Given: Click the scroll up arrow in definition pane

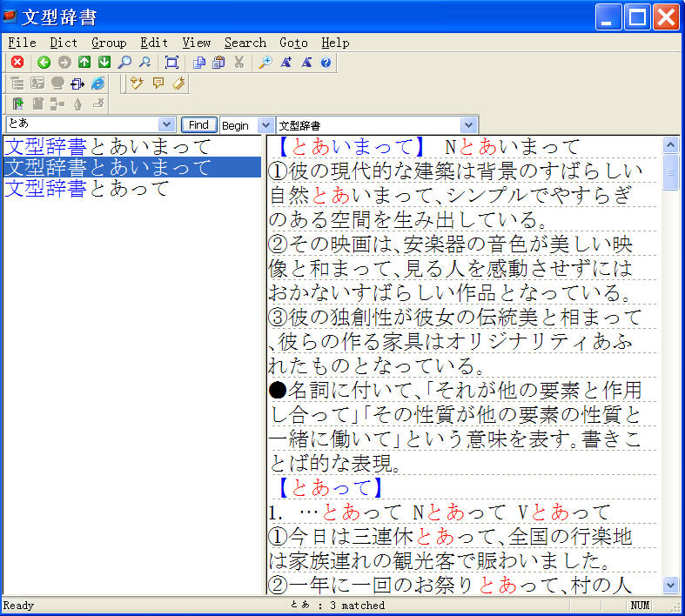Looking at the screenshot, I should click(x=670, y=144).
